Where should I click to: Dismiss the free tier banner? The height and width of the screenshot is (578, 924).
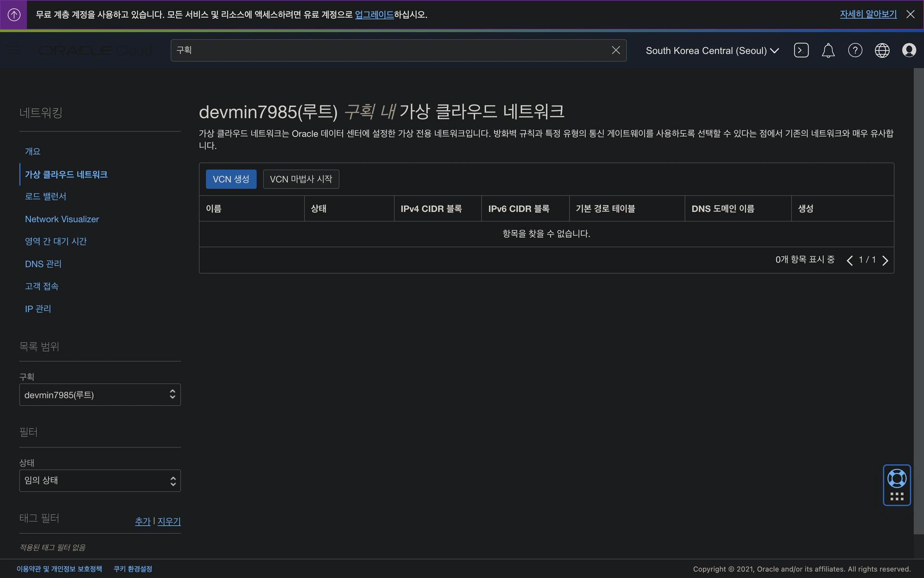click(x=910, y=14)
